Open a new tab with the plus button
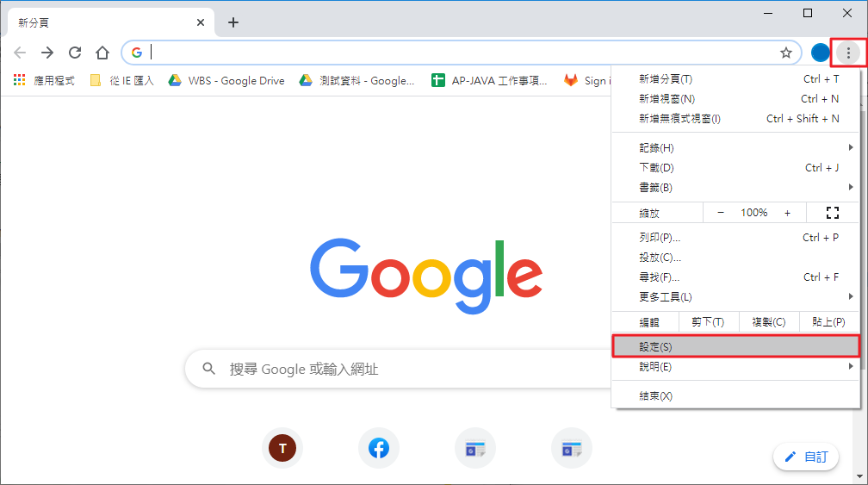The width and height of the screenshot is (868, 485). click(x=233, y=22)
